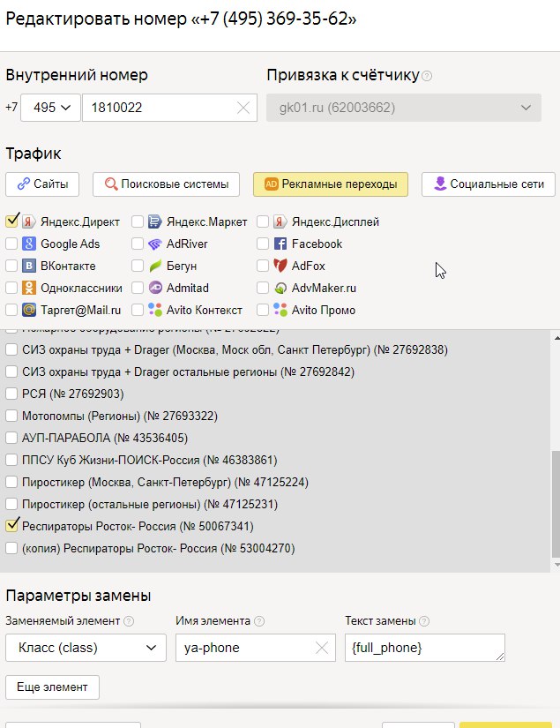The width and height of the screenshot is (560, 728).
Task: Click the Еще элемент button
Action: (52, 687)
